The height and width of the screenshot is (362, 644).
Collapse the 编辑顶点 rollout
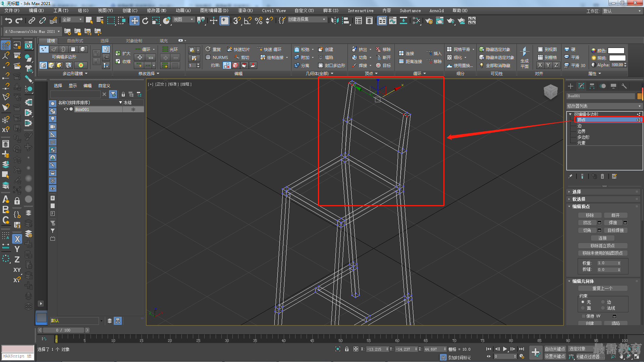pyautogui.click(x=604, y=206)
